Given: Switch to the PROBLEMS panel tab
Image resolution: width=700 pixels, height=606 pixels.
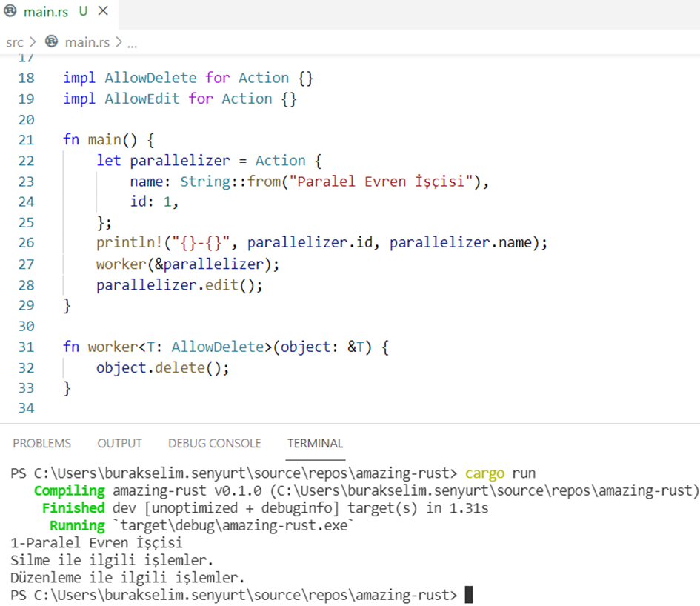Looking at the screenshot, I should click(42, 443).
